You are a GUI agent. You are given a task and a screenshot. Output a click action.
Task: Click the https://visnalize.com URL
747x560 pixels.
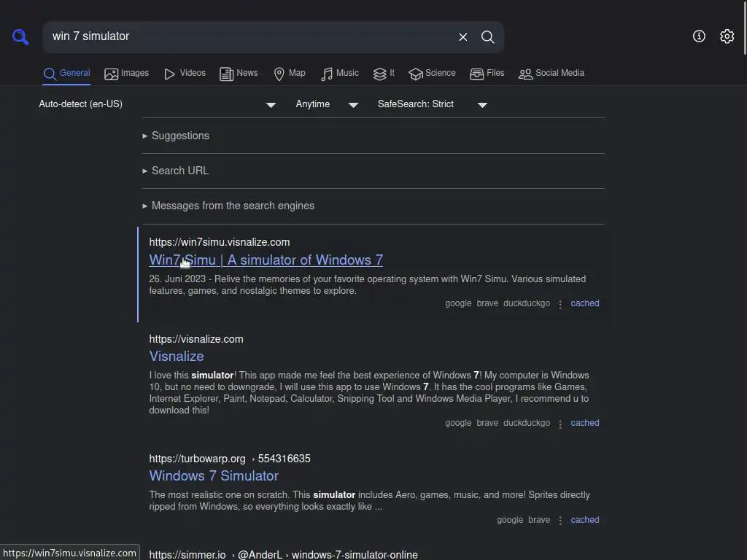coord(196,339)
